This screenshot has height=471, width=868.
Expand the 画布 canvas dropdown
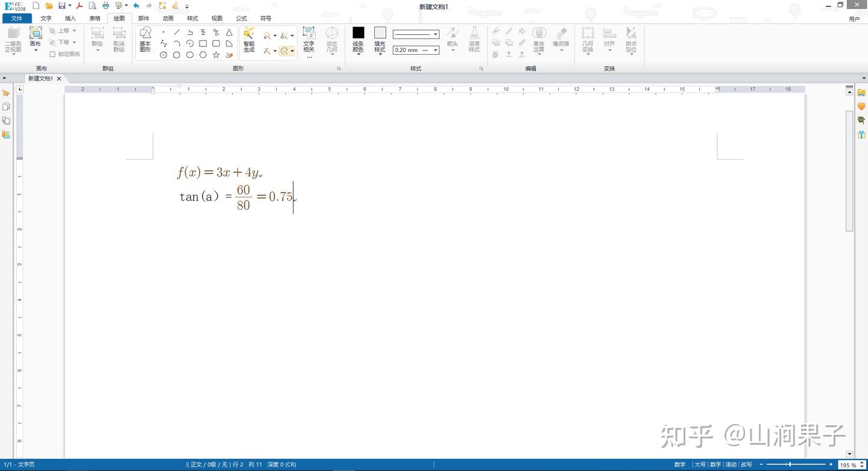[x=36, y=50]
